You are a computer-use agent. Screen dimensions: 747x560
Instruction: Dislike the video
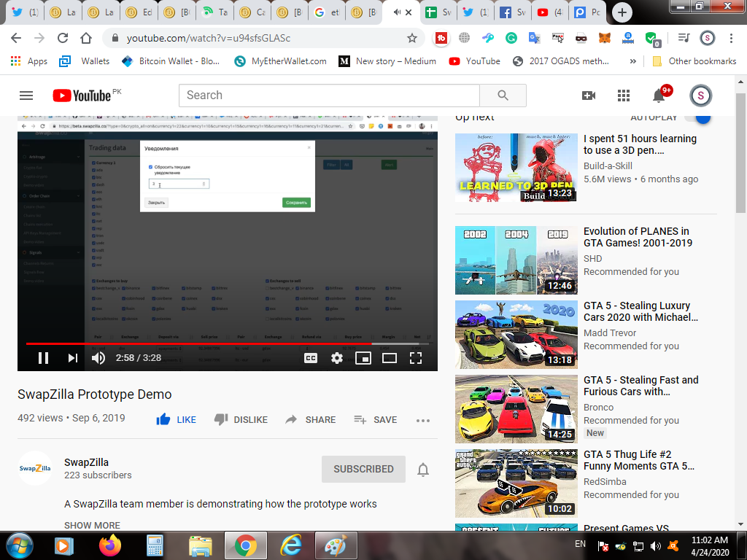[241, 419]
